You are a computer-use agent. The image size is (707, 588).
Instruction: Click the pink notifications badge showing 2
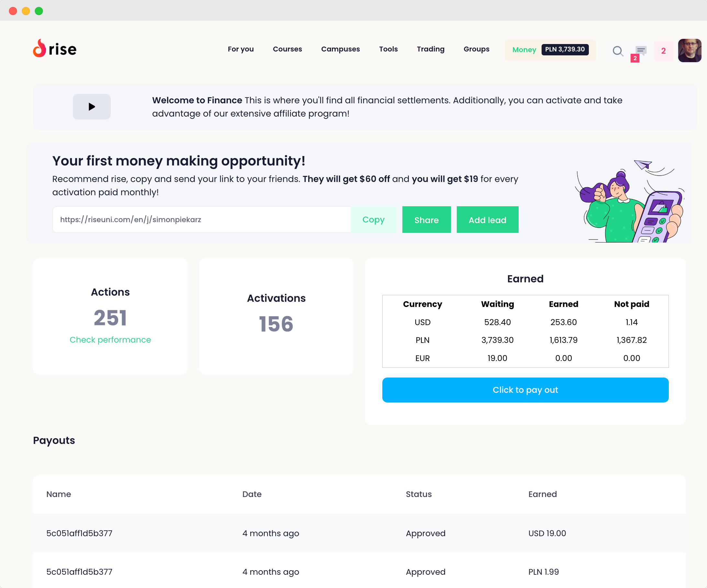pos(663,51)
